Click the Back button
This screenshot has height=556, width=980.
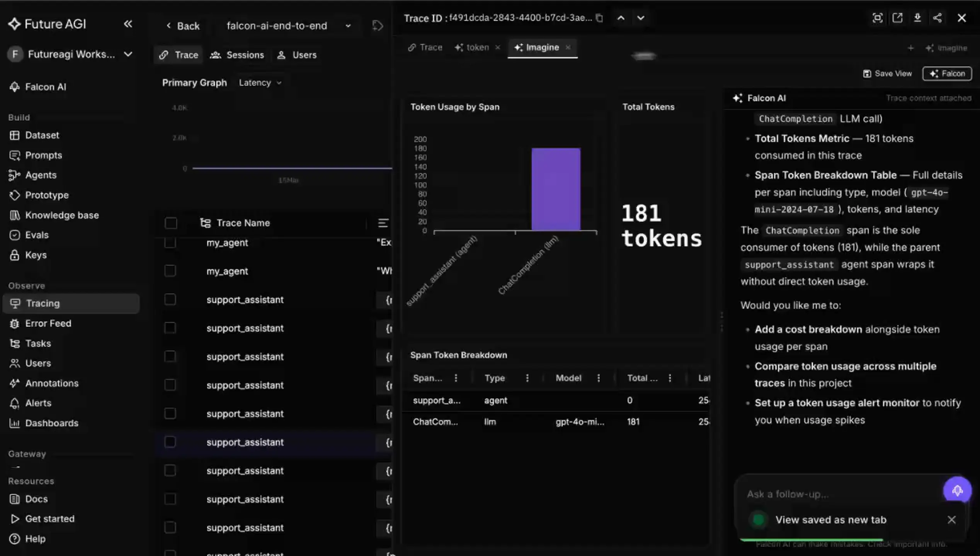183,26
